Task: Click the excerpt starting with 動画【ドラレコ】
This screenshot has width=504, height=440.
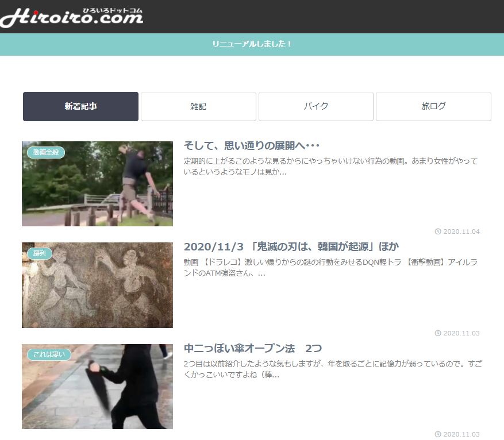Action: pos(330,268)
